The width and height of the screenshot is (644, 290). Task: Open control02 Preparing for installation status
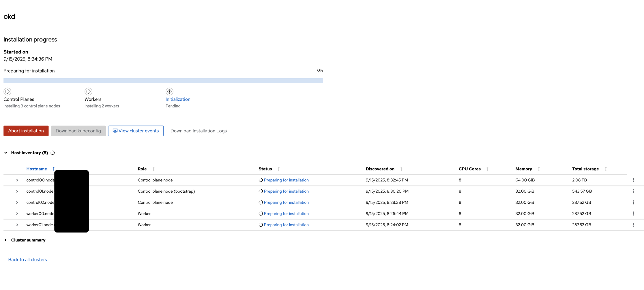(x=286, y=202)
